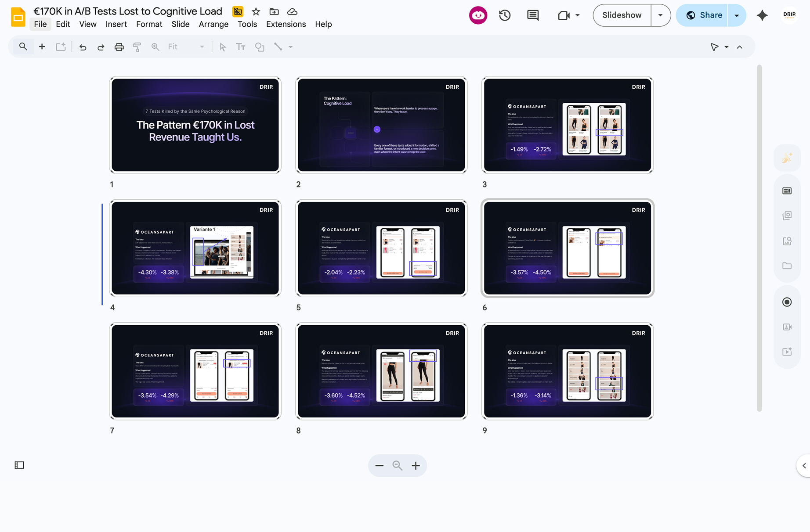Open the Tools menu
The image size is (810, 532).
point(247,24)
